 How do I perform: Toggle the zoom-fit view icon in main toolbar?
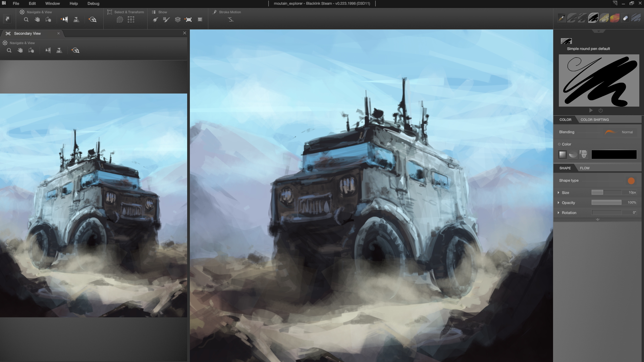pyautogui.click(x=93, y=20)
